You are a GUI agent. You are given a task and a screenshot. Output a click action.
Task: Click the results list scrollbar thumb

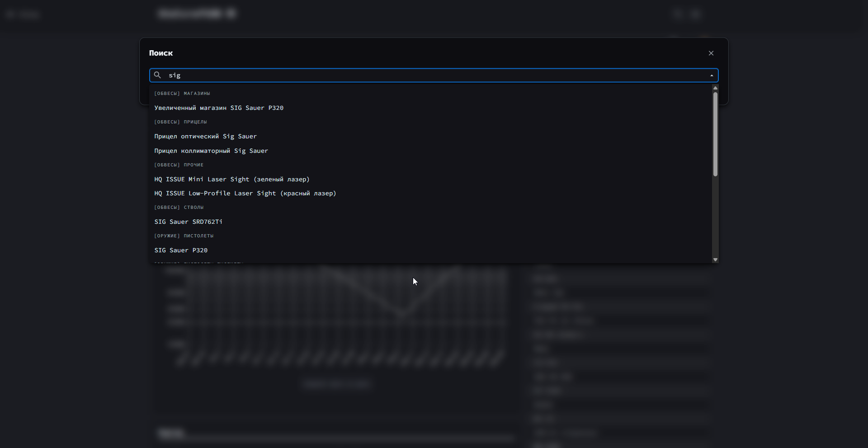pyautogui.click(x=715, y=134)
